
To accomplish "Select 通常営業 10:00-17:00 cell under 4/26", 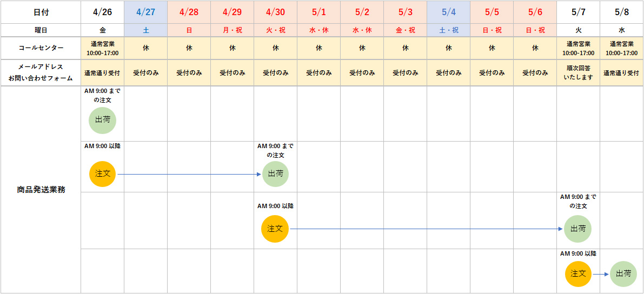I will tap(102, 48).
